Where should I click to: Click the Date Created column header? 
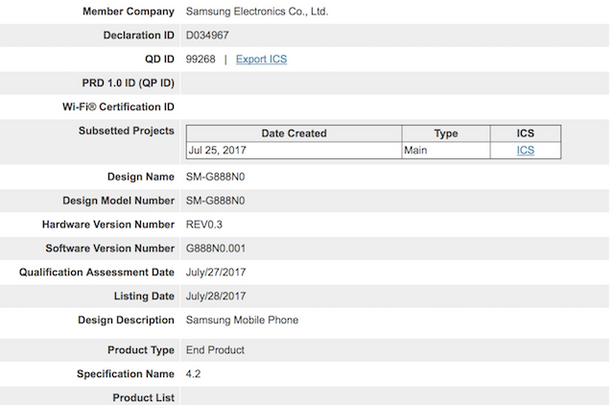tap(294, 133)
